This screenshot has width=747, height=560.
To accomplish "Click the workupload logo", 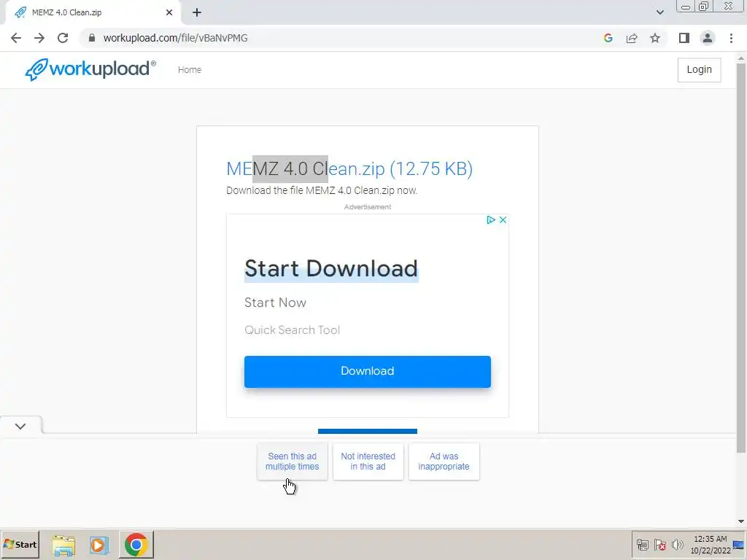I will [x=90, y=69].
